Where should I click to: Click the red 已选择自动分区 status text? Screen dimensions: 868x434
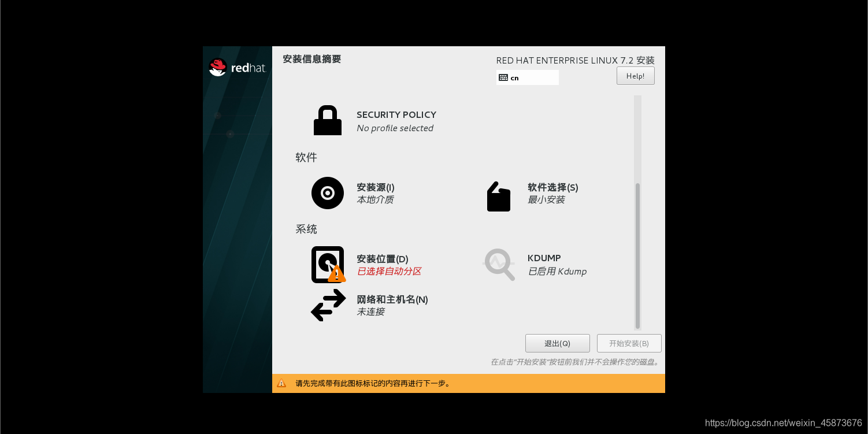pos(389,272)
